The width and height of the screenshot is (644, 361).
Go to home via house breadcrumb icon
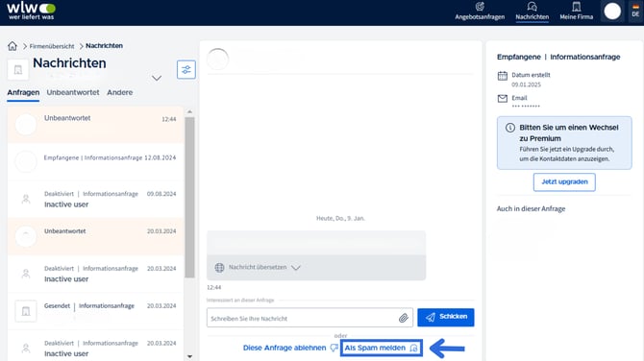[12, 46]
